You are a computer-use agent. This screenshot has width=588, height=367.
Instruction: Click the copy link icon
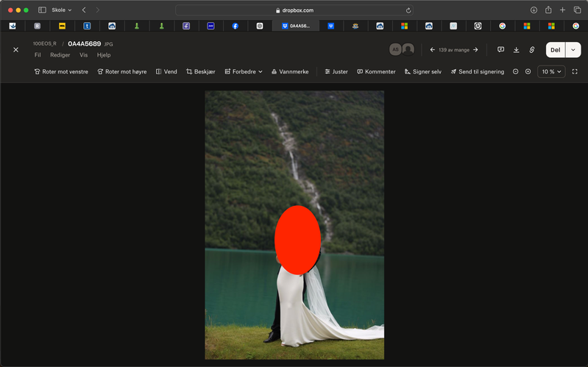(532, 50)
